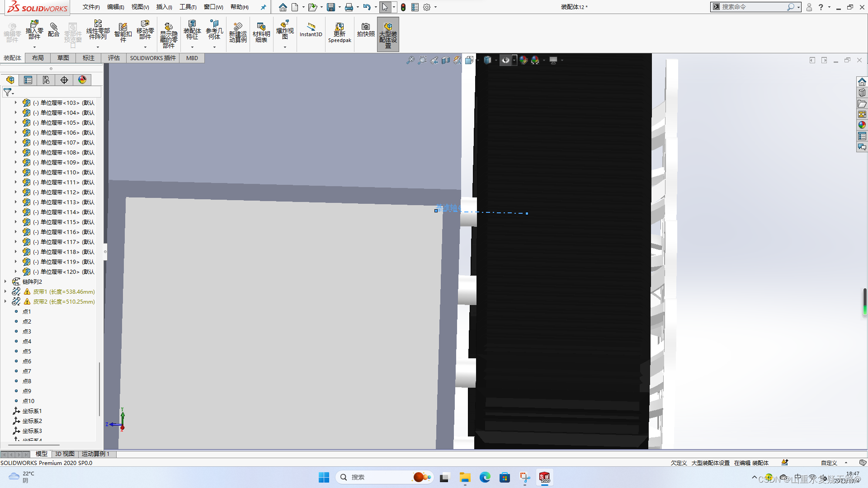Screen dimensions: 868x488
Task: Open the 编辑(E) menu
Action: pos(116,7)
